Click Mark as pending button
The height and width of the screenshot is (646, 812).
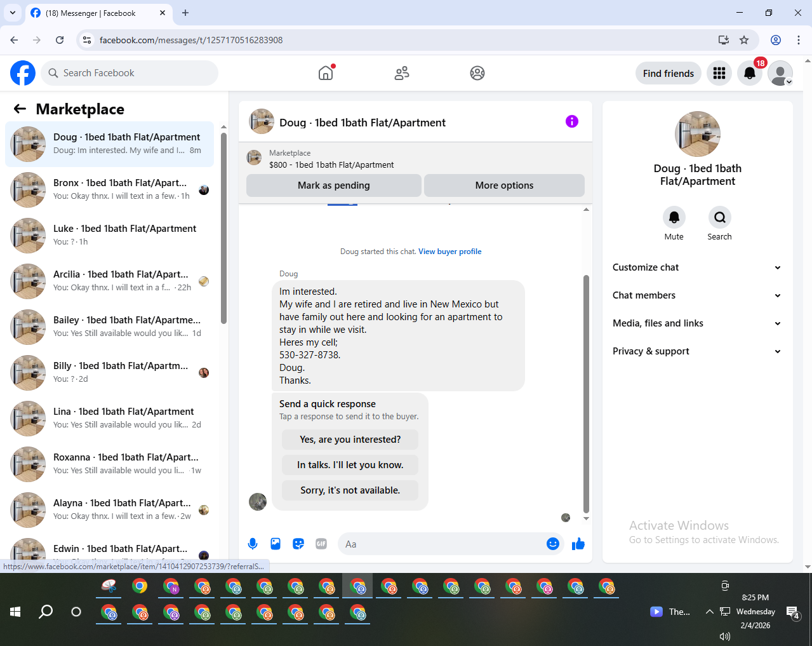tap(334, 185)
